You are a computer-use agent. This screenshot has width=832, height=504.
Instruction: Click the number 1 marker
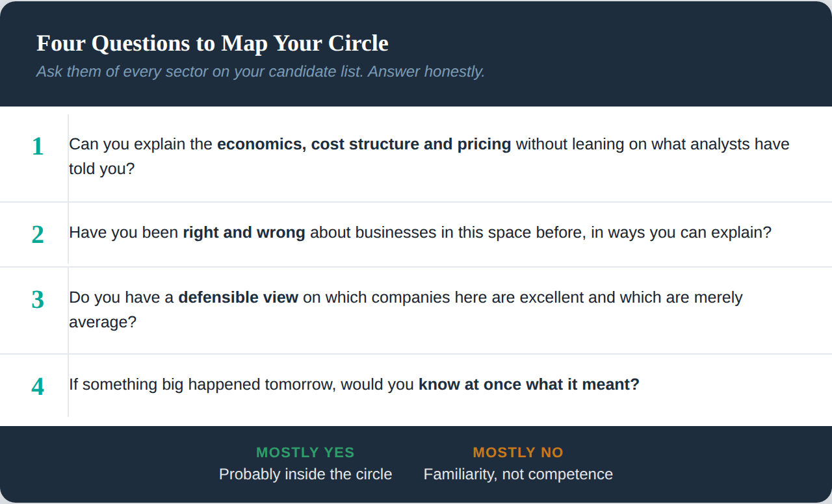coord(38,146)
